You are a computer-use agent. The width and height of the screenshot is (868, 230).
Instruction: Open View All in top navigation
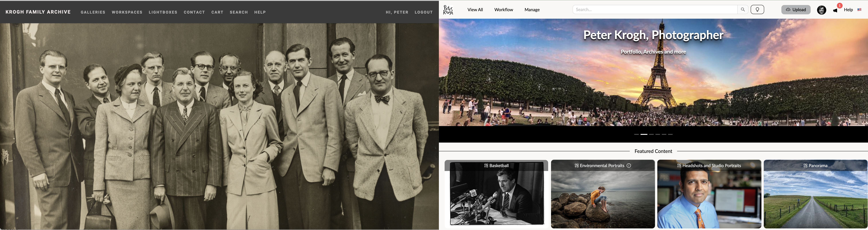[475, 10]
